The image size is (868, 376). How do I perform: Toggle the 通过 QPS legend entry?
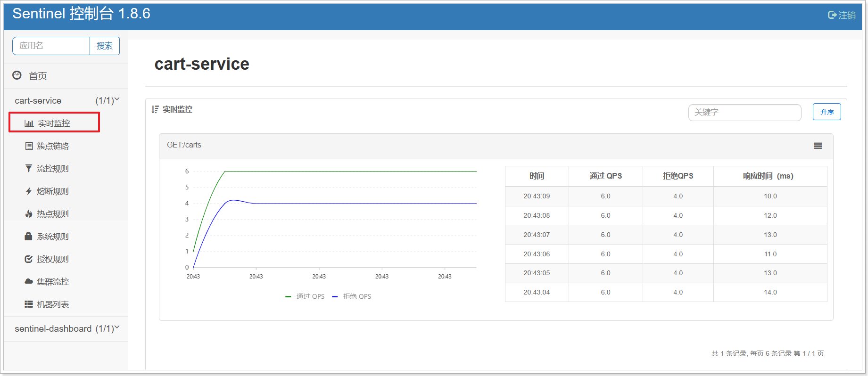tap(305, 296)
